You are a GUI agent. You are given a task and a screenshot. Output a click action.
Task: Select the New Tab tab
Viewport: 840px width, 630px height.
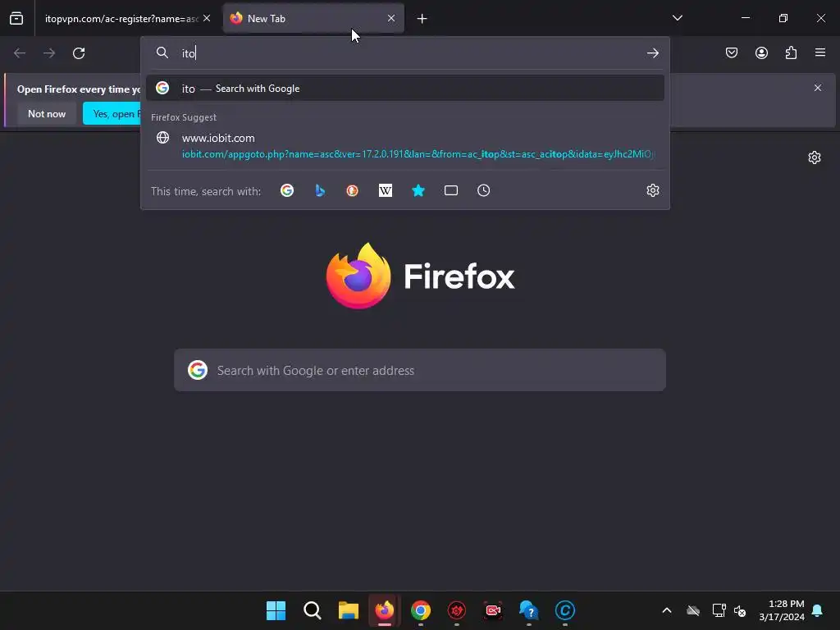point(313,19)
